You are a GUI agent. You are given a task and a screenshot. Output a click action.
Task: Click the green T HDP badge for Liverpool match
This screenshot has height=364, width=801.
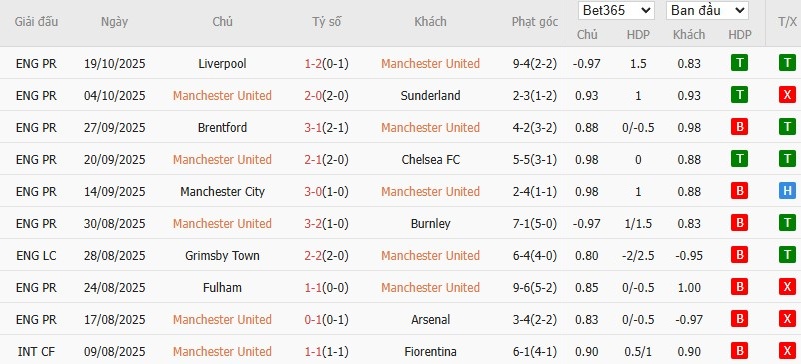(739, 63)
